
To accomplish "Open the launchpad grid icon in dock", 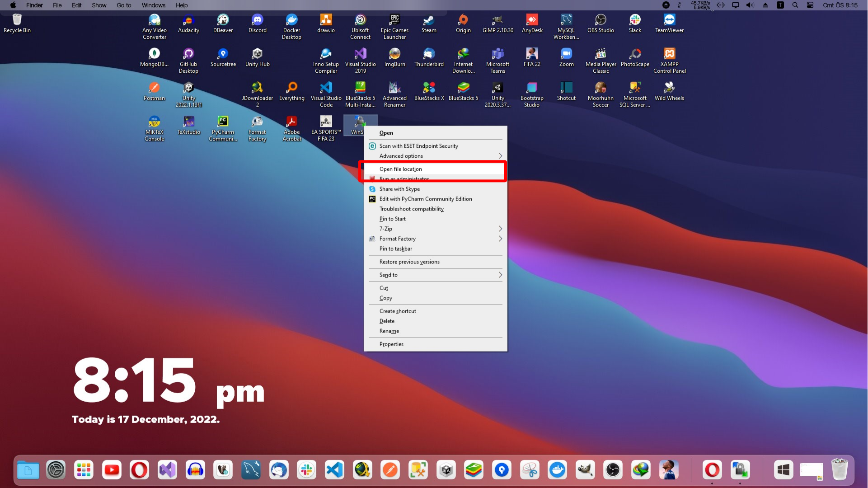I will [x=84, y=470].
